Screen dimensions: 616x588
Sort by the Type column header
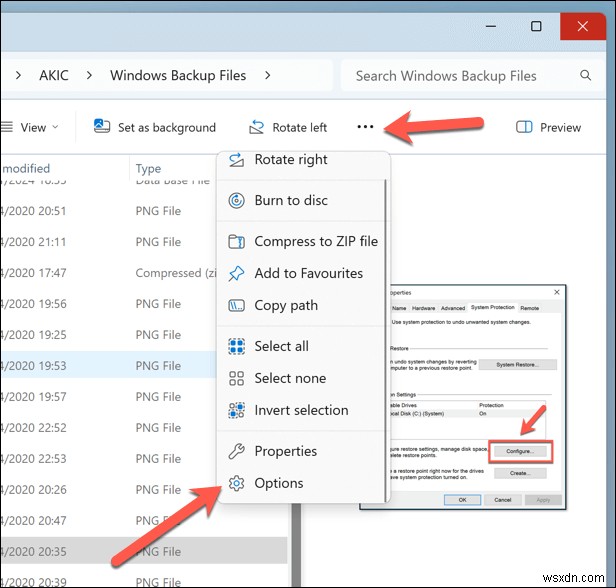(148, 169)
